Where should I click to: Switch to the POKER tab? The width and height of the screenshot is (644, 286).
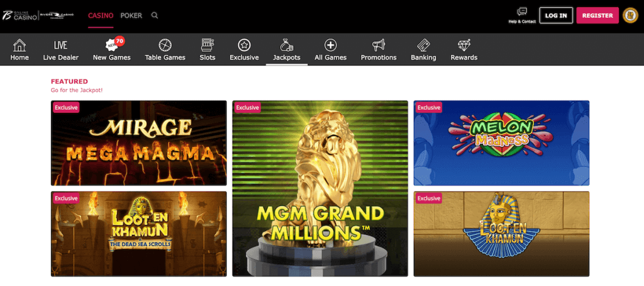click(x=131, y=16)
